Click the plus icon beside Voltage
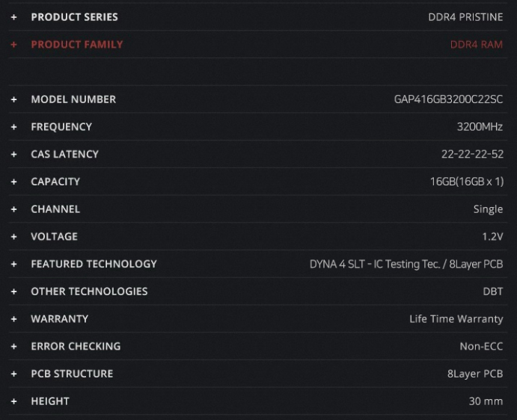Image resolution: width=517 pixels, height=420 pixels. tap(14, 236)
